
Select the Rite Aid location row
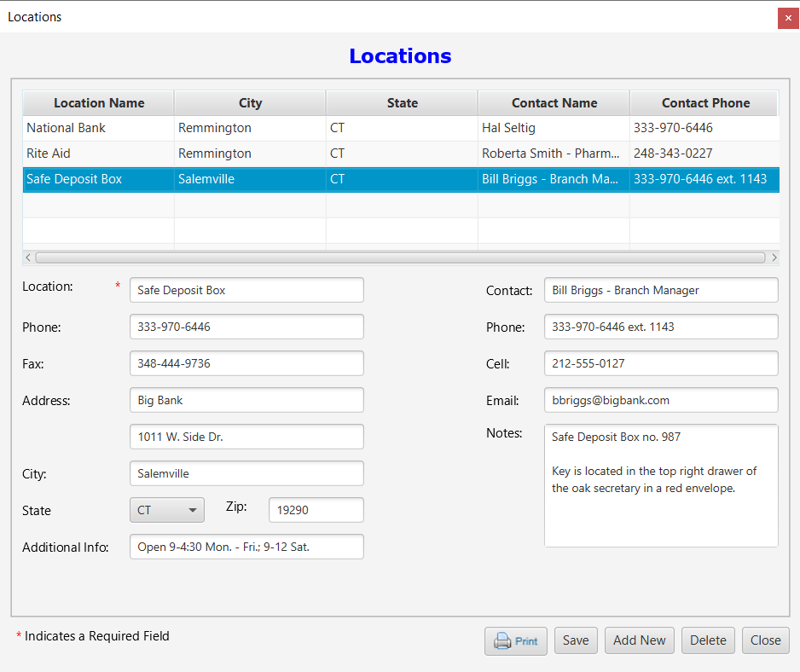[97, 154]
